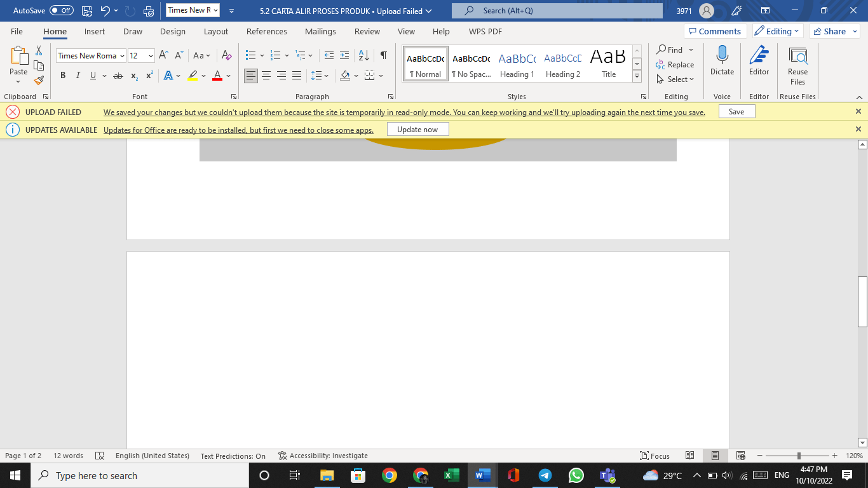Apply superscript formatting
868x488 pixels.
149,76
